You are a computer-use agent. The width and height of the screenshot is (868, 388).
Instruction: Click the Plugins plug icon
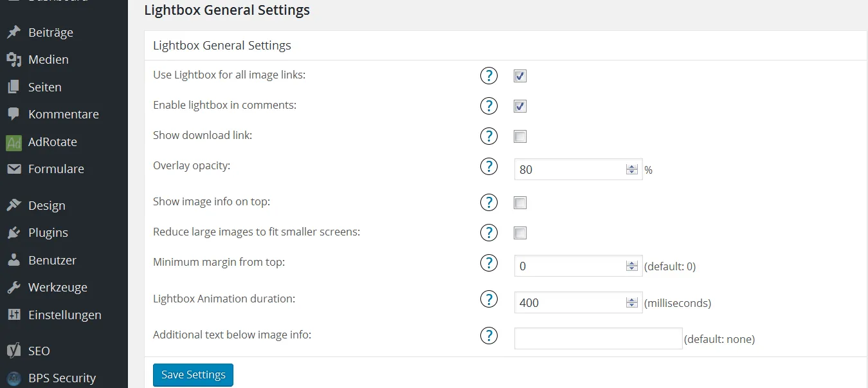(x=14, y=233)
